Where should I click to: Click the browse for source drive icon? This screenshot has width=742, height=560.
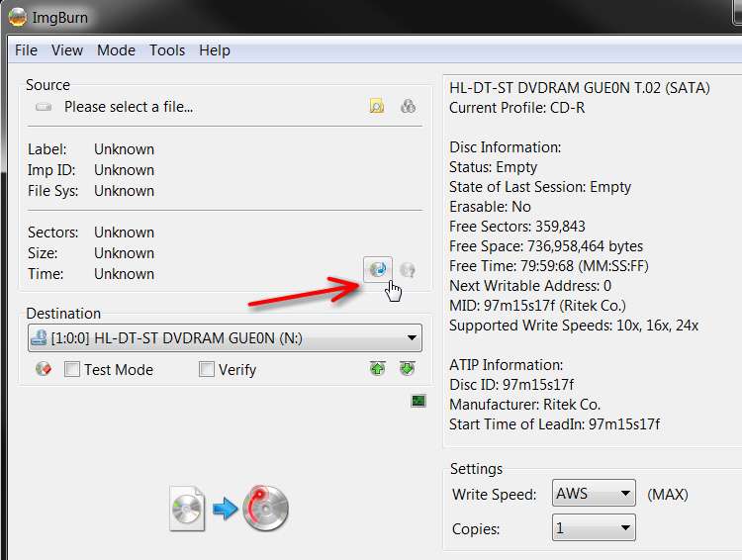click(408, 106)
